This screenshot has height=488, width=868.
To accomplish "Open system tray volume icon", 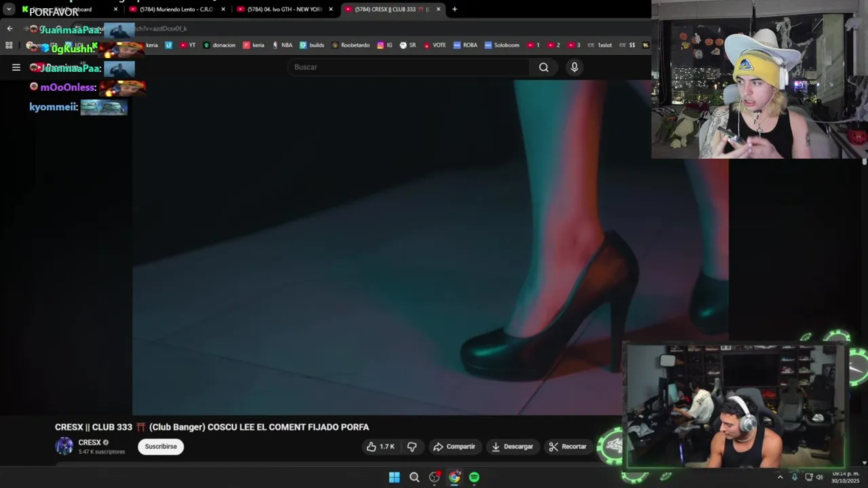I will (819, 477).
